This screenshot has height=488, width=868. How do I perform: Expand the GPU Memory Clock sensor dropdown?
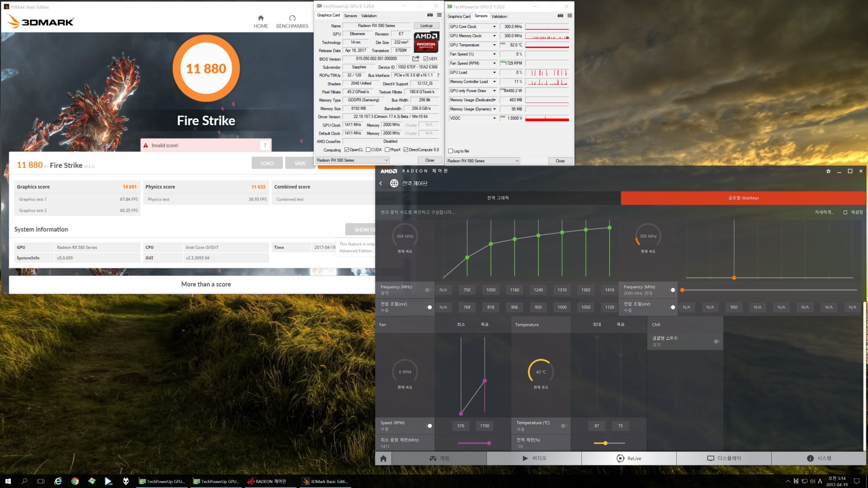coord(494,36)
